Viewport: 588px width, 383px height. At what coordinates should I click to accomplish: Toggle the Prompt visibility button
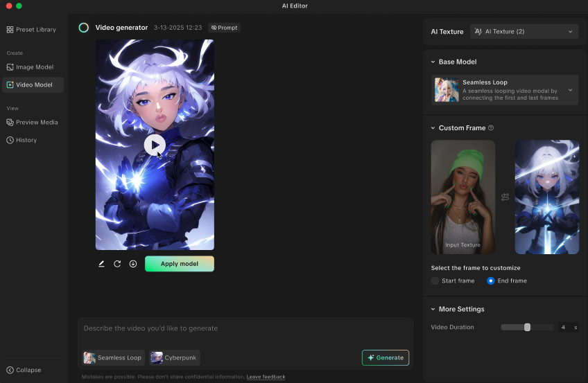224,28
